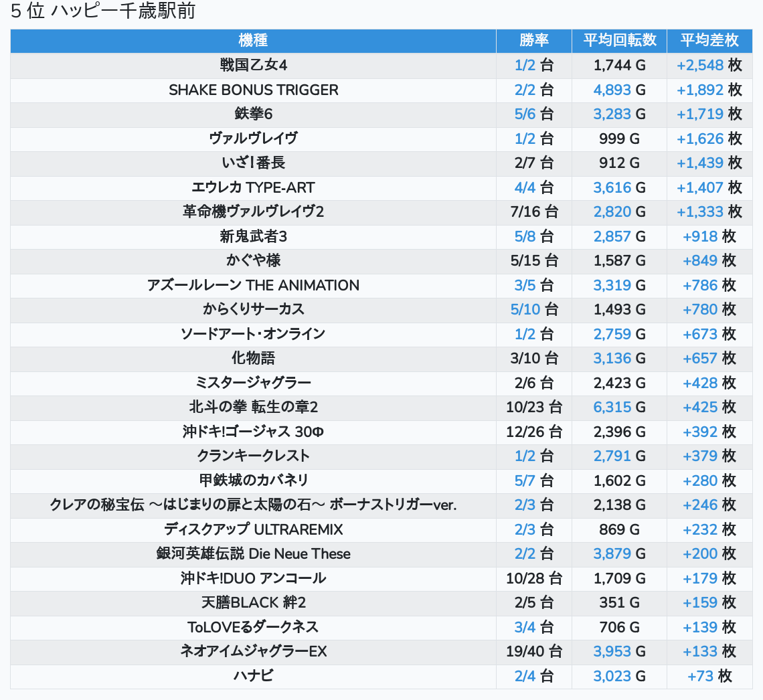Open the エウレカ TYPE-ART machine entry
The height and width of the screenshot is (700, 763).
(253, 187)
